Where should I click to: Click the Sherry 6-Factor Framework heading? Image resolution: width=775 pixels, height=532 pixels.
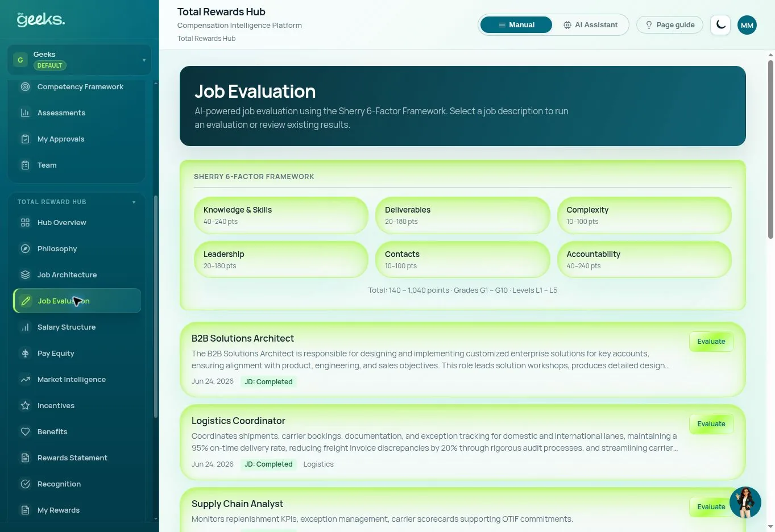click(254, 177)
